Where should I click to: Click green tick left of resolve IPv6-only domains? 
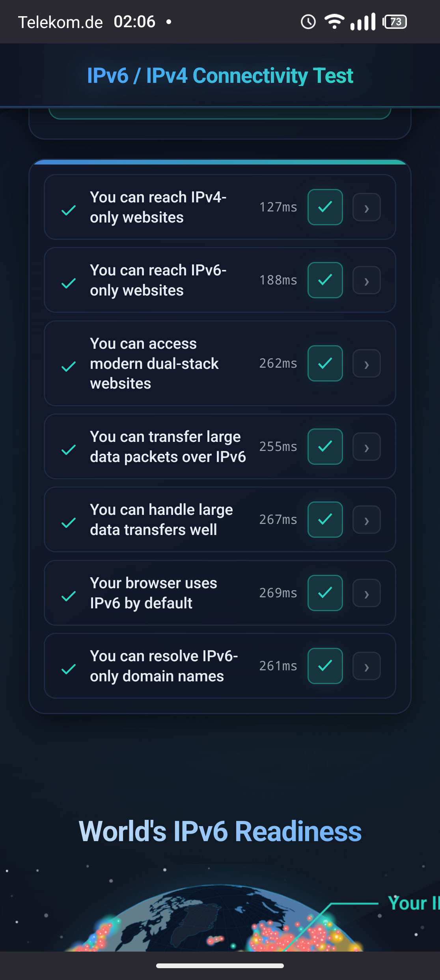(69, 669)
